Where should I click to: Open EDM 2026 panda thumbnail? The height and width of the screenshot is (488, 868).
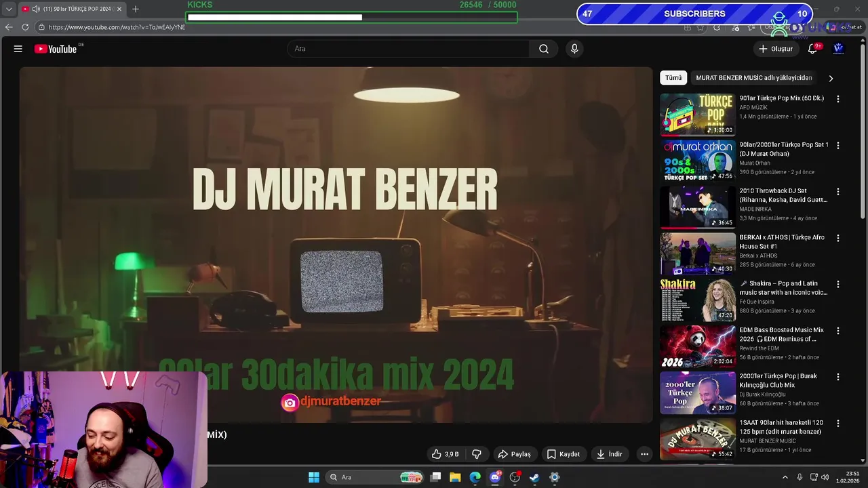click(x=698, y=346)
